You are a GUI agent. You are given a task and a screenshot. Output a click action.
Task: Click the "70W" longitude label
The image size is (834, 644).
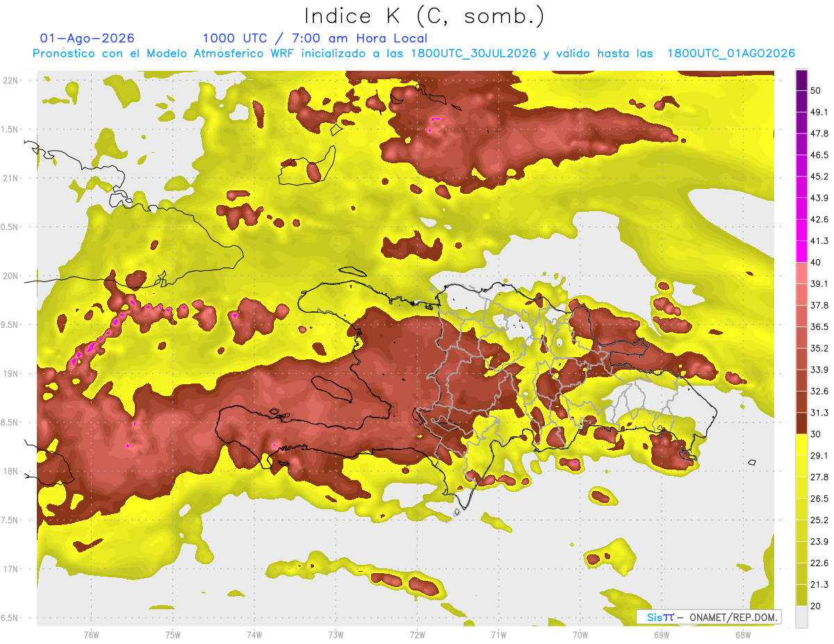(x=580, y=634)
